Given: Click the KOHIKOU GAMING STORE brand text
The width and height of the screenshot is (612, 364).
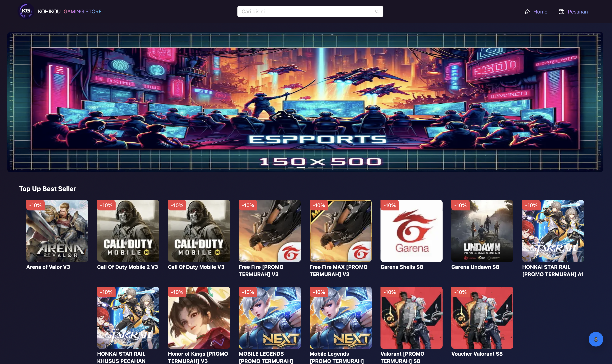Looking at the screenshot, I should pyautogui.click(x=70, y=11).
